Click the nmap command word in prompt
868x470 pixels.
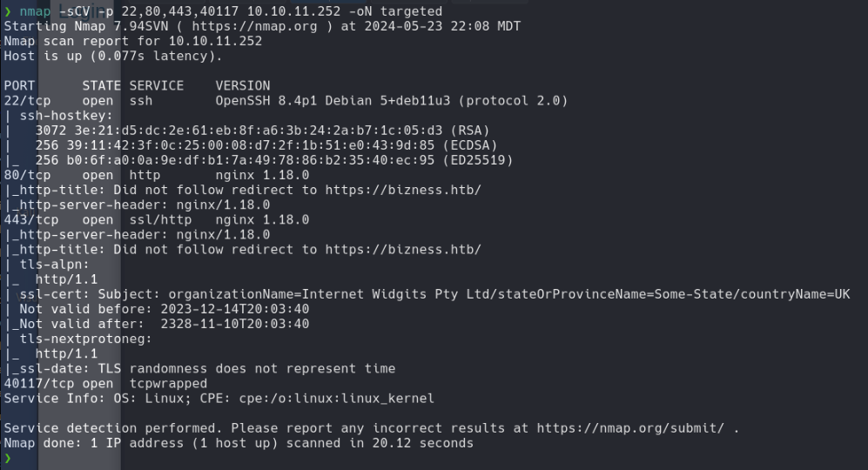tap(35, 11)
